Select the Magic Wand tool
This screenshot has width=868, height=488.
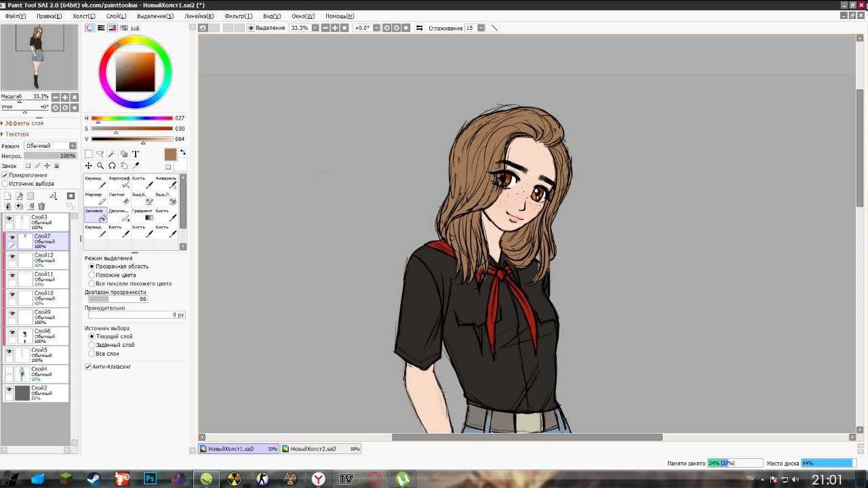(x=112, y=154)
